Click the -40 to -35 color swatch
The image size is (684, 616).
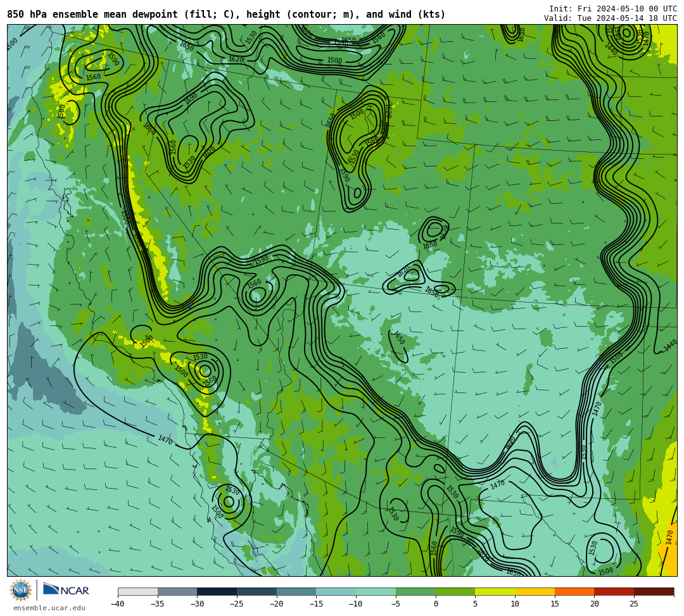pos(138,591)
